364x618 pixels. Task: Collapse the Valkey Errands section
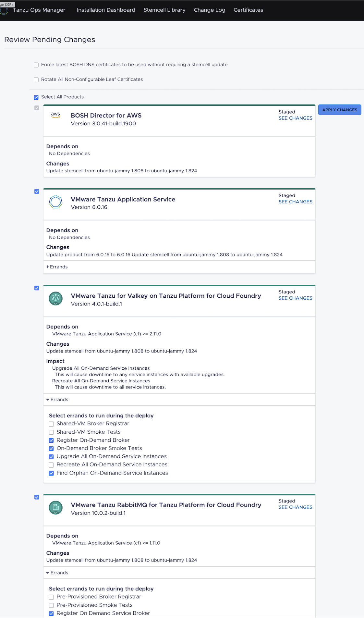[x=58, y=400]
